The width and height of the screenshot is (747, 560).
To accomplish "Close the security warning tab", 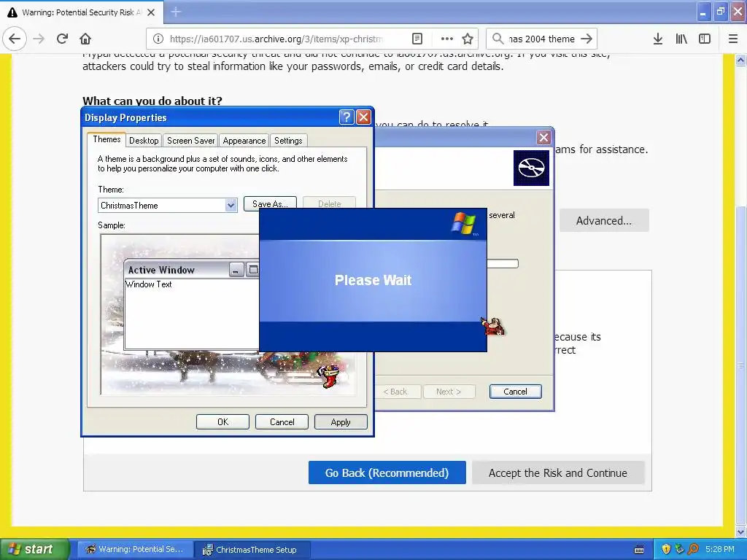I will coord(151,12).
